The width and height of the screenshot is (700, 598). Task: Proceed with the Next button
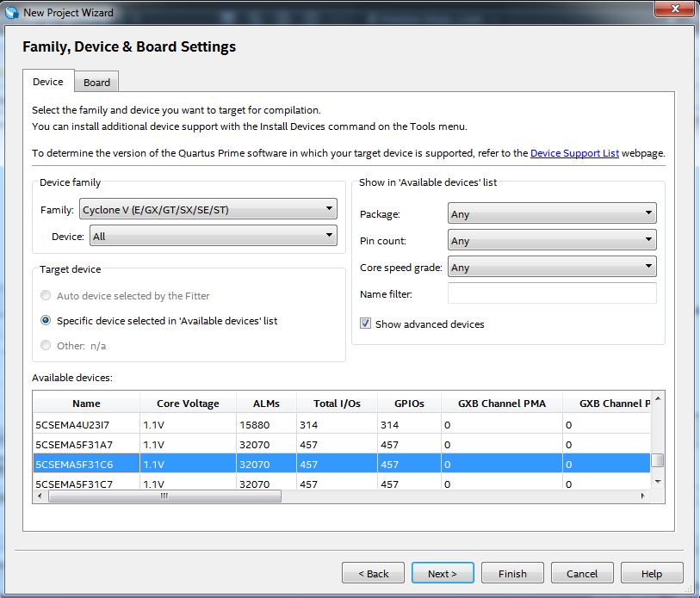[443, 573]
